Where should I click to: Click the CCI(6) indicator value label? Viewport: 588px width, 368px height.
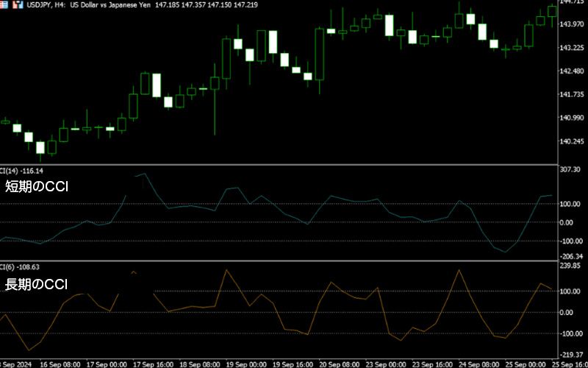(18, 266)
